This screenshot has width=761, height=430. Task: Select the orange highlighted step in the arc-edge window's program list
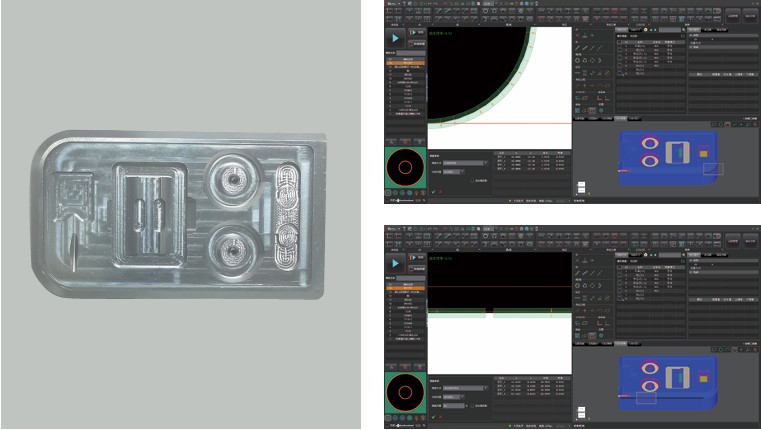[x=405, y=63]
